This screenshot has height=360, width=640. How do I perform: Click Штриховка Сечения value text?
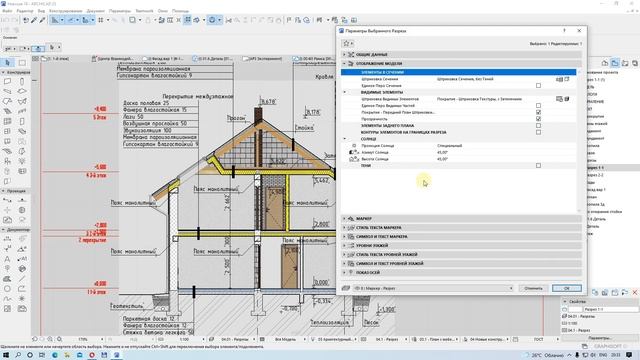click(465, 79)
